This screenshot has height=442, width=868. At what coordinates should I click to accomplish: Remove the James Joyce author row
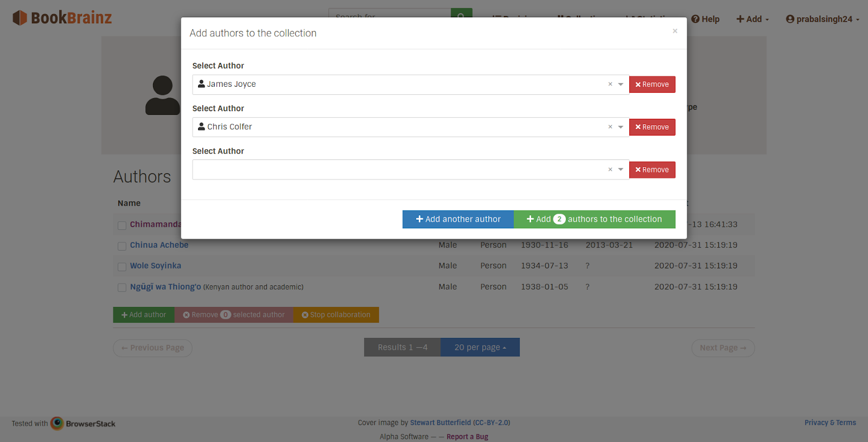tap(652, 85)
